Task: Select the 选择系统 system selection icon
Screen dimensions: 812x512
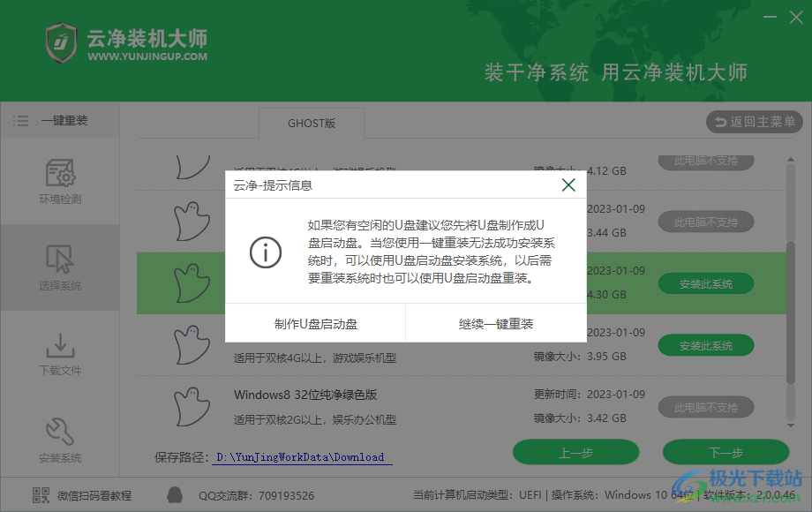Action: (x=58, y=265)
